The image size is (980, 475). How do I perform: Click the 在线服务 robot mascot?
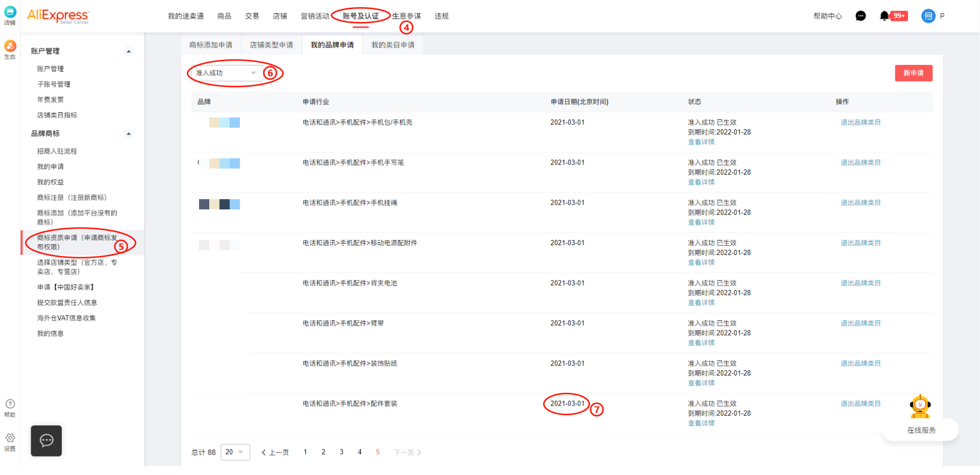tap(920, 407)
